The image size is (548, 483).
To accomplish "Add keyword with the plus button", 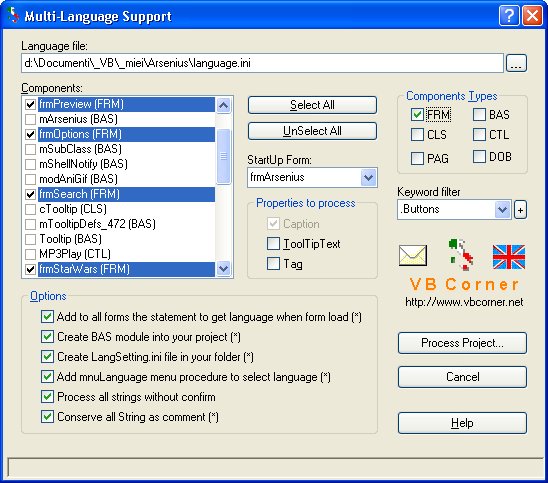I will pos(520,210).
